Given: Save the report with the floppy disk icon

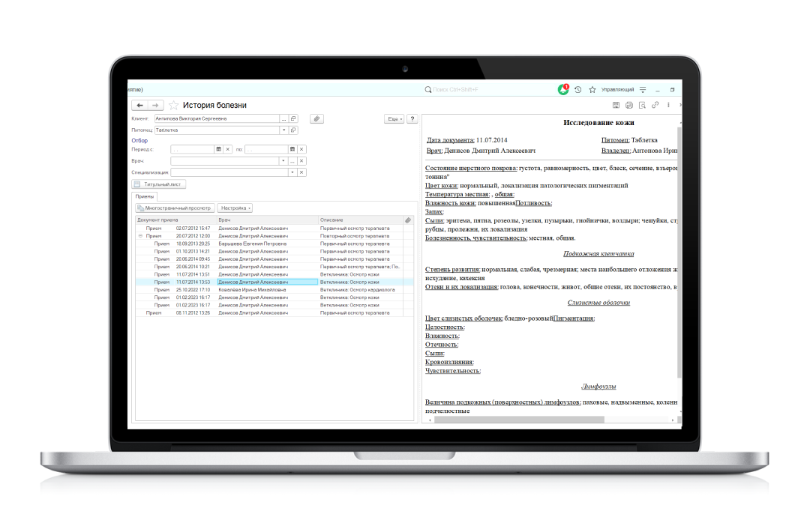Looking at the screenshot, I should pos(616,105).
